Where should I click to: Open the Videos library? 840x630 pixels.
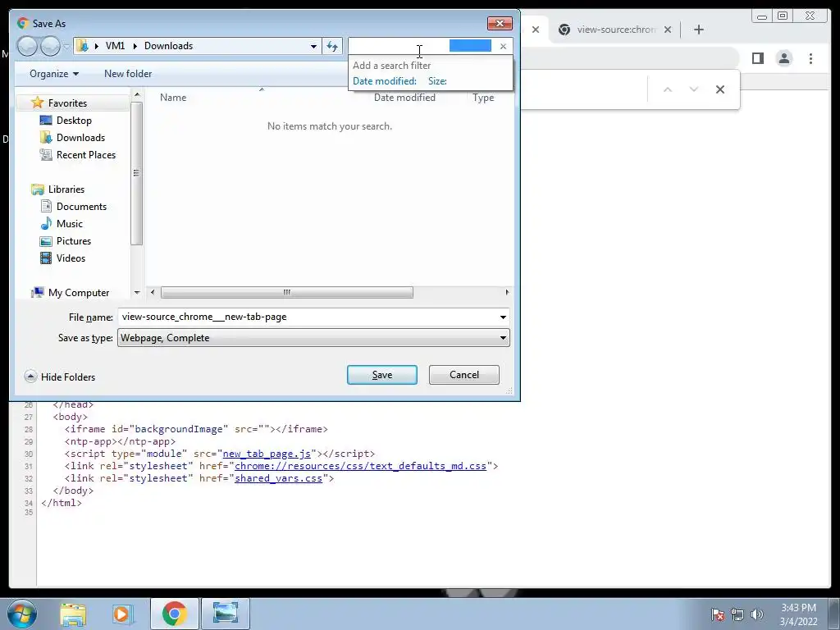point(71,258)
